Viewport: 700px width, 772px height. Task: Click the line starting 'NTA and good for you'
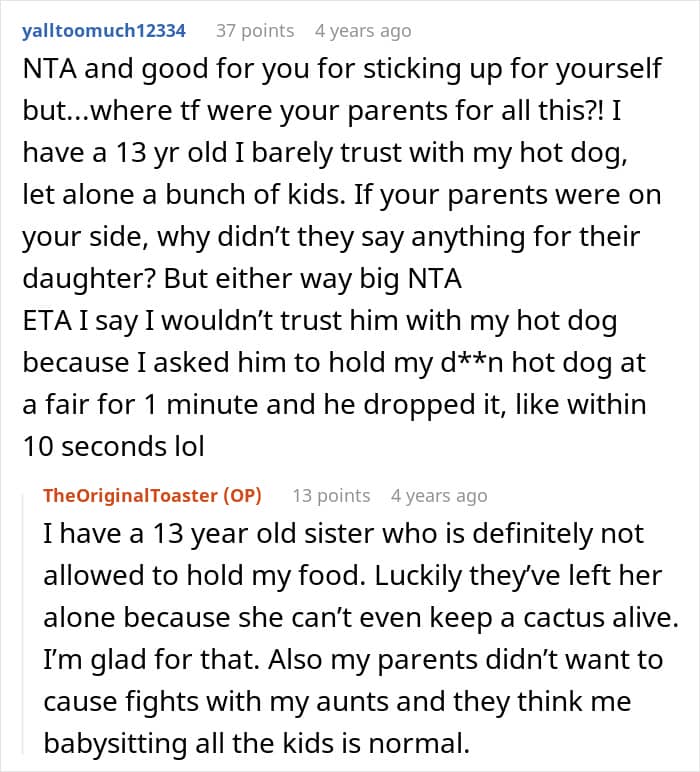342,69
